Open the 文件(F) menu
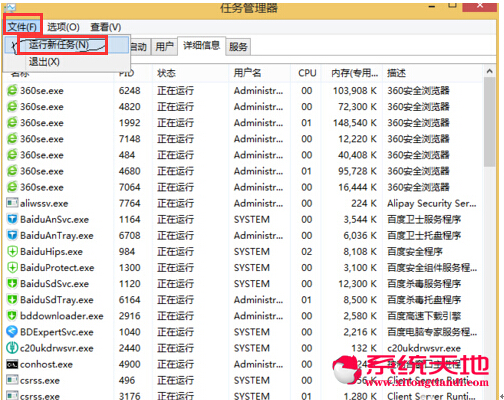The width and height of the screenshot is (504, 400). pos(22,27)
